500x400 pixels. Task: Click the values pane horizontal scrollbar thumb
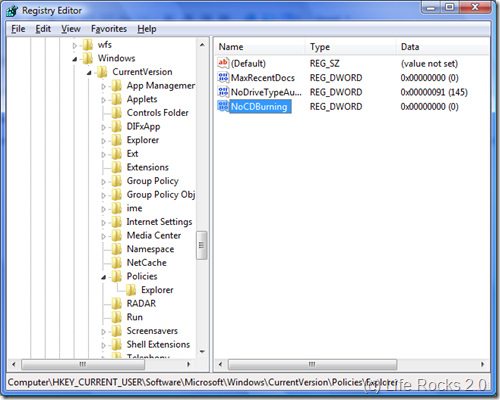[x=312, y=364]
